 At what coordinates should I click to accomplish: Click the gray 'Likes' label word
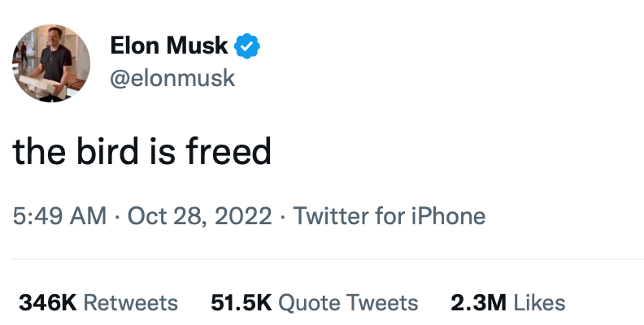(540, 303)
